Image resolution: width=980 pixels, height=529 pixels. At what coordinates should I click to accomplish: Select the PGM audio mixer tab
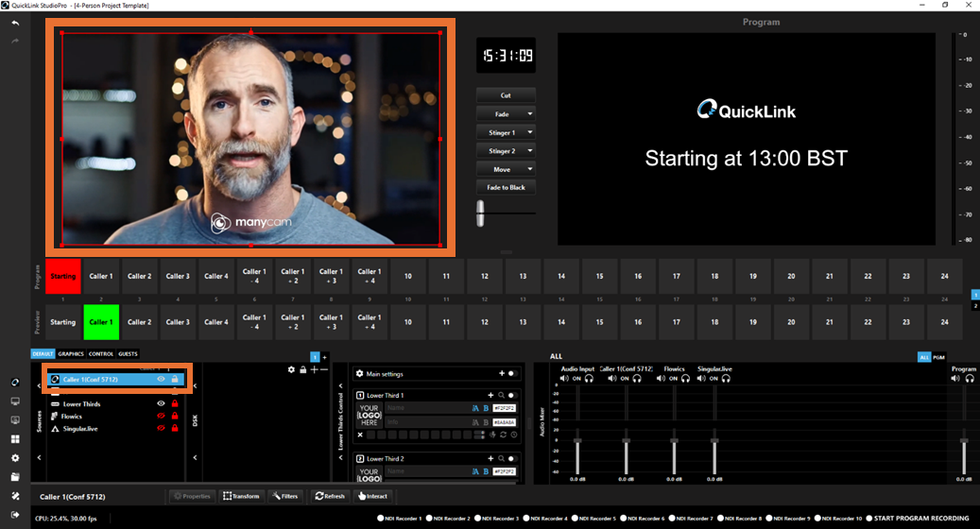[938, 357]
